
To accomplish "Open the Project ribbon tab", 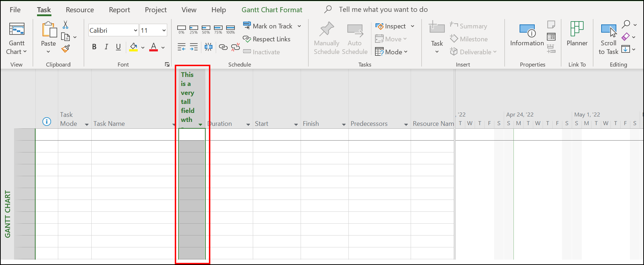I will (156, 10).
